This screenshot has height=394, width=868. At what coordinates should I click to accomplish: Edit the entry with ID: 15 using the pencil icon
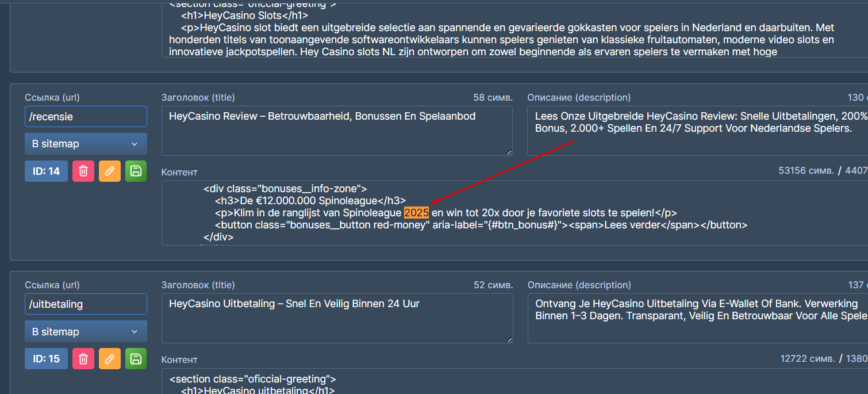tap(110, 358)
